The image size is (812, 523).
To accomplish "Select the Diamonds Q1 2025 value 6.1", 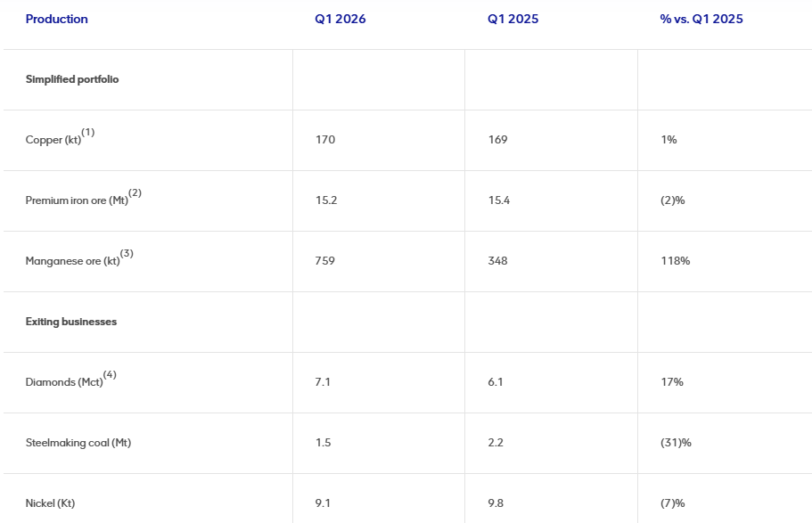I will coord(495,382).
